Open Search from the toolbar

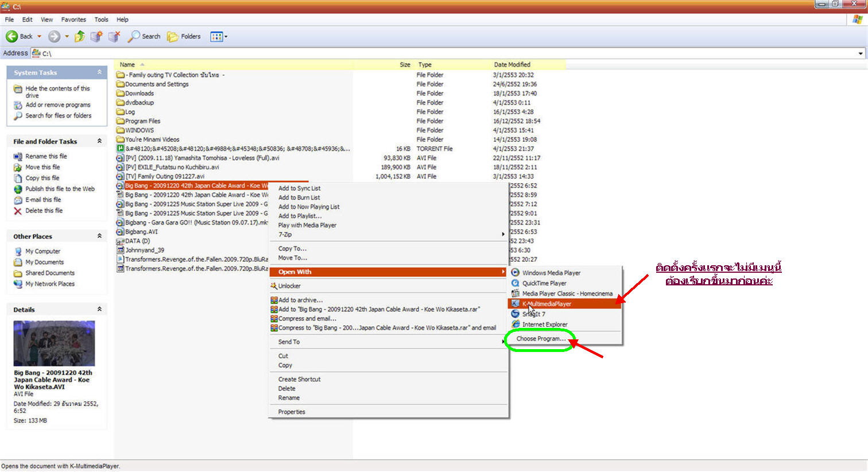pos(144,36)
